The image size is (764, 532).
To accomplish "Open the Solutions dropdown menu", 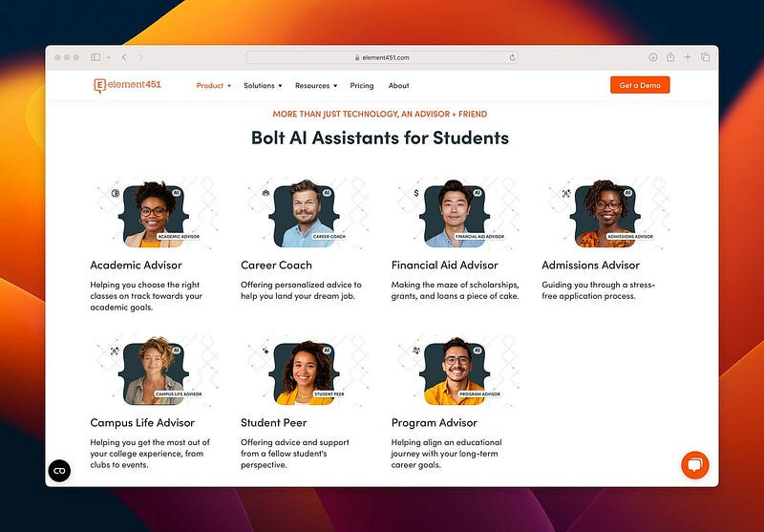I will pyautogui.click(x=263, y=86).
